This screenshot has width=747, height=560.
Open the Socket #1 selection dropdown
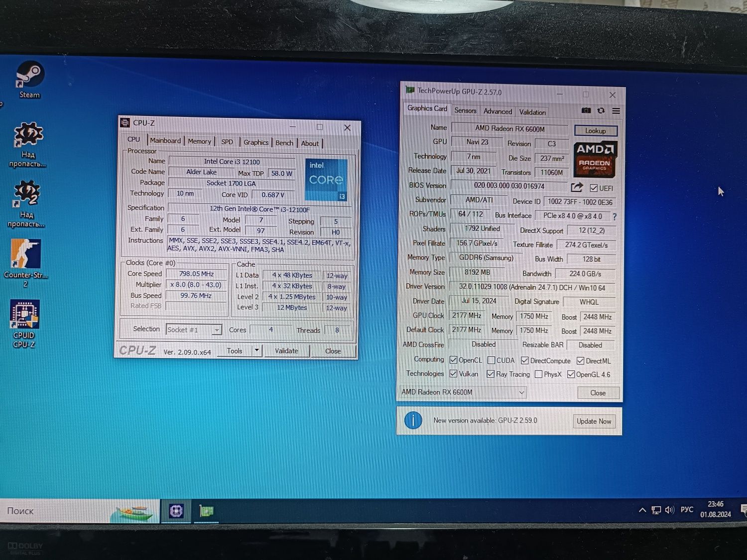tap(194, 330)
